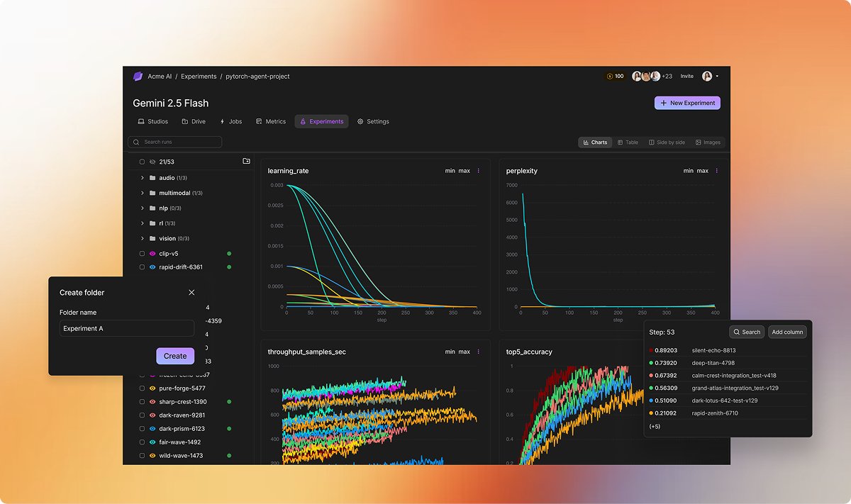Toggle visibility eye for pure-forge-5477 run
The height and width of the screenshot is (504, 851).
[152, 388]
